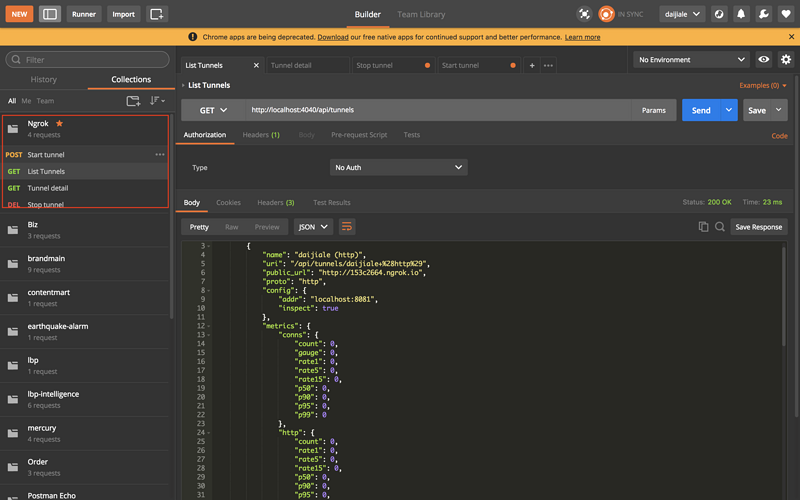Open the response Cookies tab
Viewport: 800px width, 500px height.
point(228,203)
